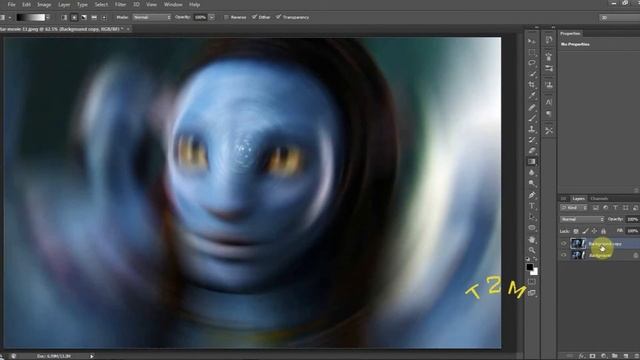This screenshot has width=640, height=360.
Task: Select the Path Selection tool
Action: click(531, 217)
